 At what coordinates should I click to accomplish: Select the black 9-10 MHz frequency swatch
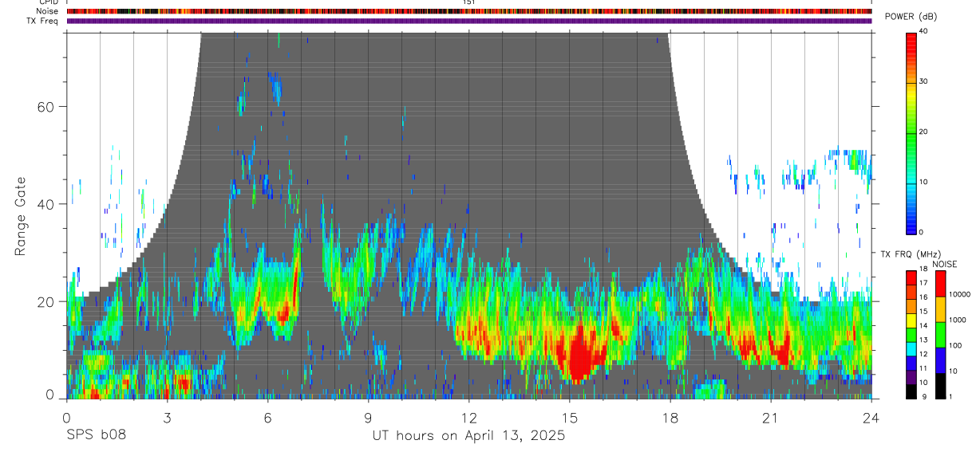point(911,391)
